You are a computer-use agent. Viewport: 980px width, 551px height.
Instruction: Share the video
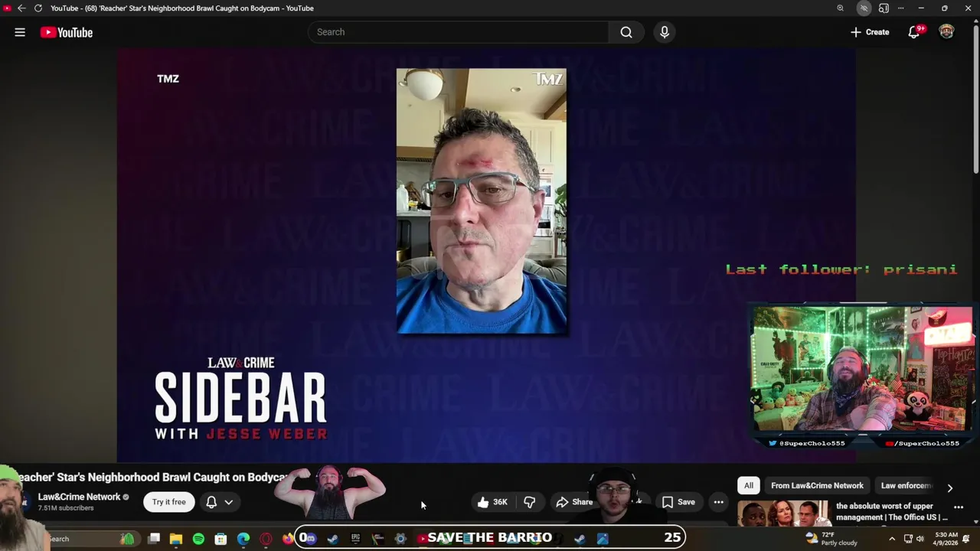[x=574, y=502]
